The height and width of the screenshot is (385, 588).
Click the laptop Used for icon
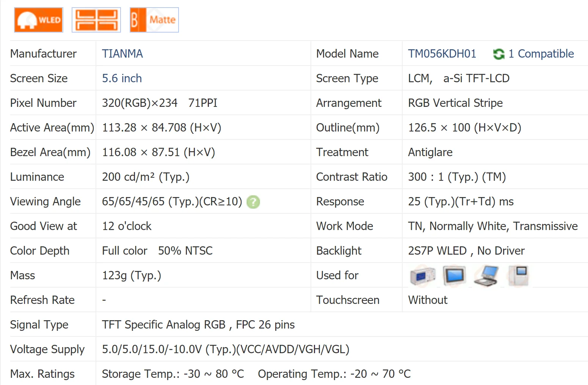click(x=486, y=276)
